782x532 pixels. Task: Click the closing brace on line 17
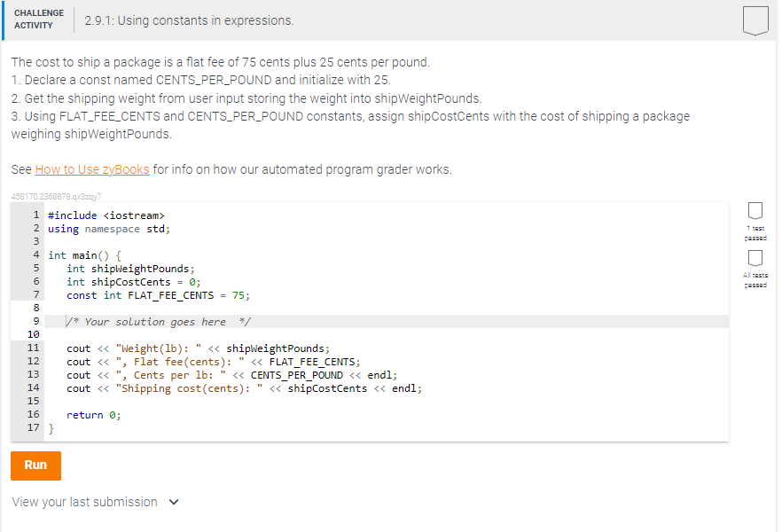51,428
